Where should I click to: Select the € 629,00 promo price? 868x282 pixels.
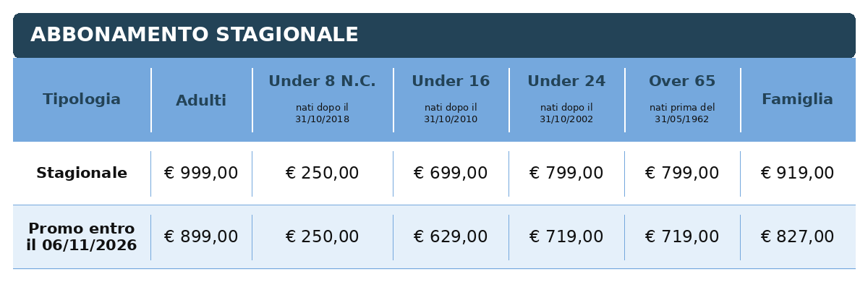coord(451,237)
